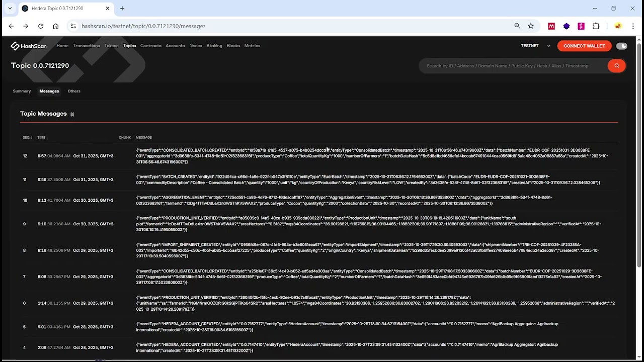Focus the search by ID field
Image resolution: width=644 pixels, height=362 pixels.
click(x=513, y=66)
